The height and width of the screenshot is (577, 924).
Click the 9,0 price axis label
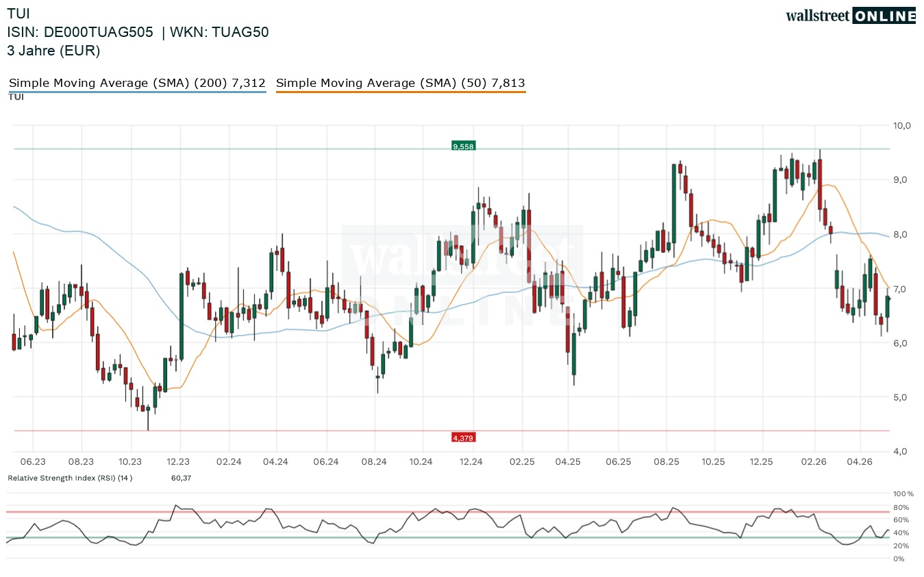(x=899, y=180)
